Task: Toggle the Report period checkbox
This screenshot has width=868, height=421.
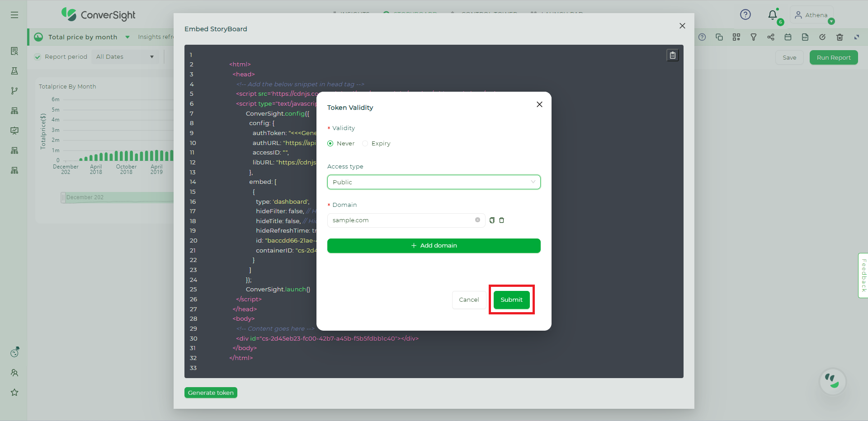Action: (x=38, y=57)
